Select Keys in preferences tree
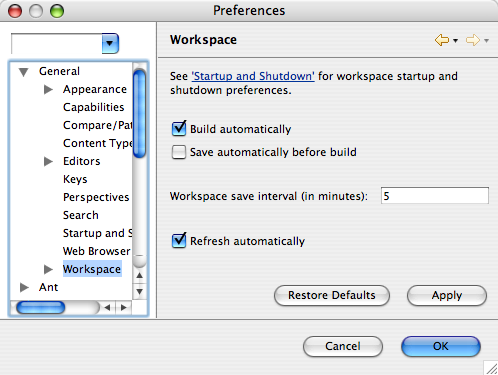 (x=75, y=179)
